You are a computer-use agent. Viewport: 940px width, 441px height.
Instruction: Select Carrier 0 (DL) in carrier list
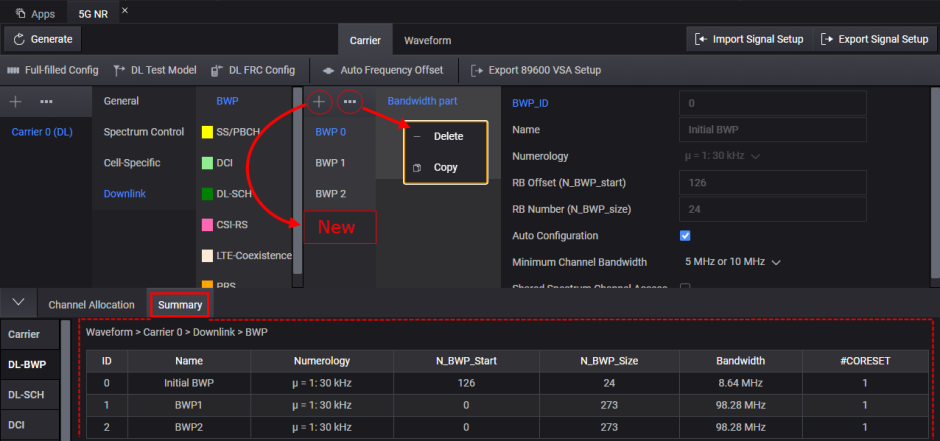pos(42,132)
